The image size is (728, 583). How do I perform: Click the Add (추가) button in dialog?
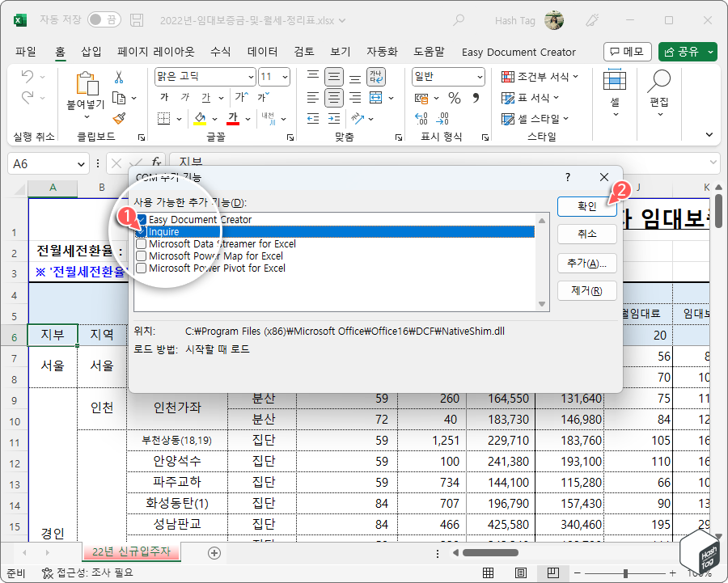(587, 263)
